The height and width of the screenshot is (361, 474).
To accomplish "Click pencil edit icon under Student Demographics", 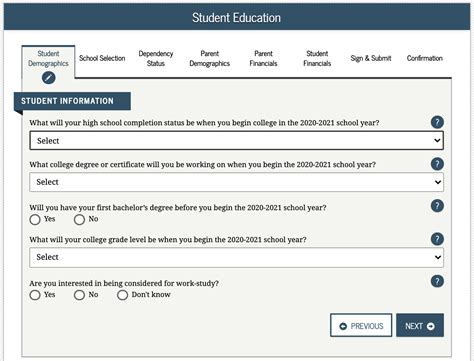I will pos(49,78).
